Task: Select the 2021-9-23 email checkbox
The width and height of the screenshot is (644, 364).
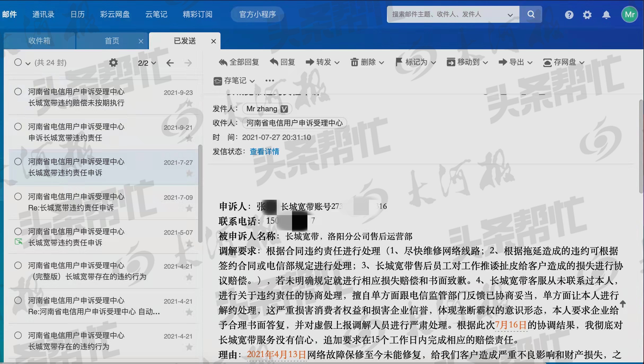Action: pyautogui.click(x=18, y=92)
